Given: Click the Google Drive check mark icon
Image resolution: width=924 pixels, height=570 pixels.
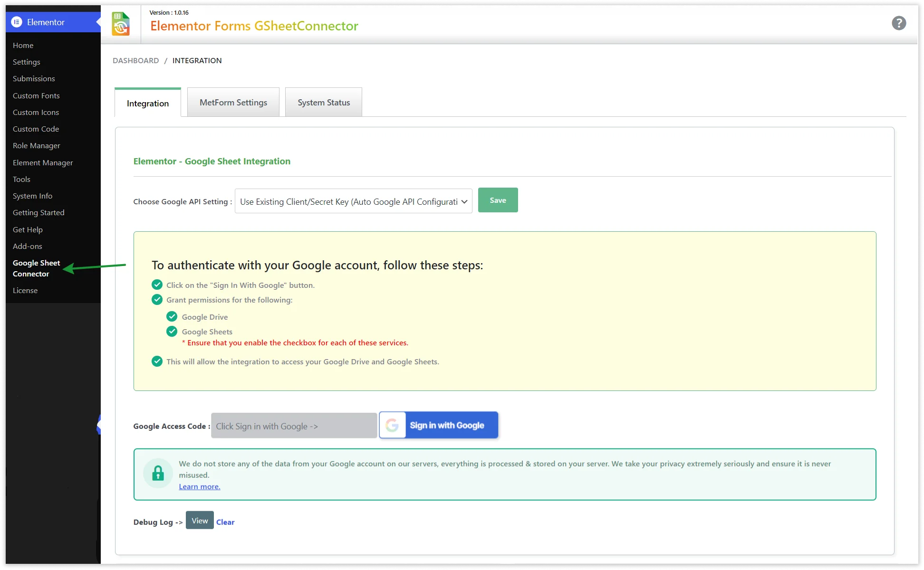Looking at the screenshot, I should coord(172,317).
